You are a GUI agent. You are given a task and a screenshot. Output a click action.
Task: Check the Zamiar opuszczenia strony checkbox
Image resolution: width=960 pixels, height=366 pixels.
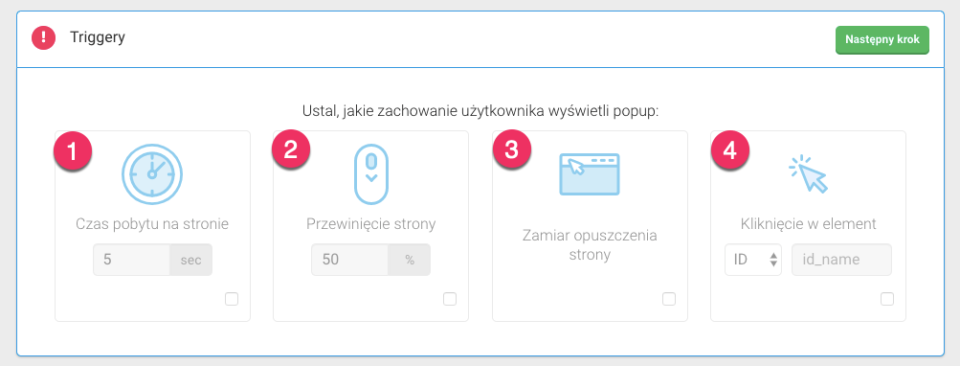pyautogui.click(x=669, y=299)
